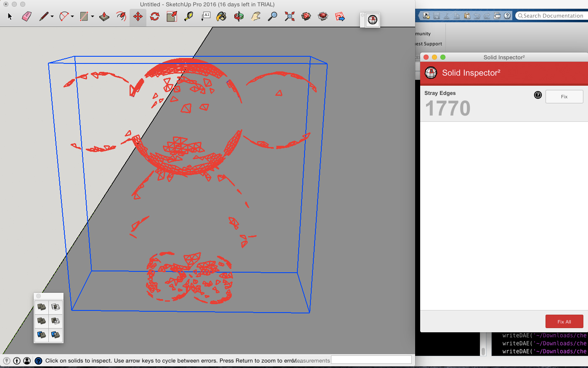Viewport: 588px width, 368px height.
Task: Pick the Line pencil tool
Action: pos(44,17)
